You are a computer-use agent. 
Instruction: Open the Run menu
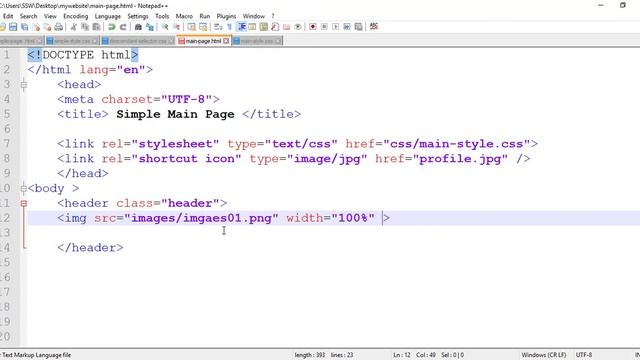[204, 16]
